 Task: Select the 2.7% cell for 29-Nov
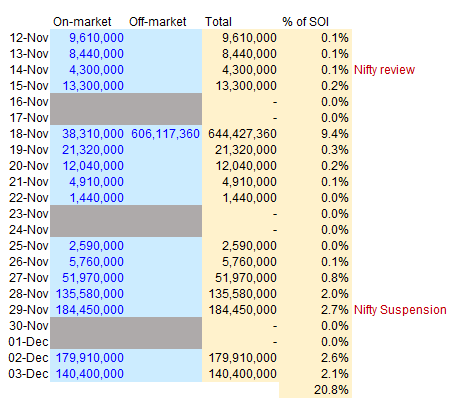click(335, 310)
